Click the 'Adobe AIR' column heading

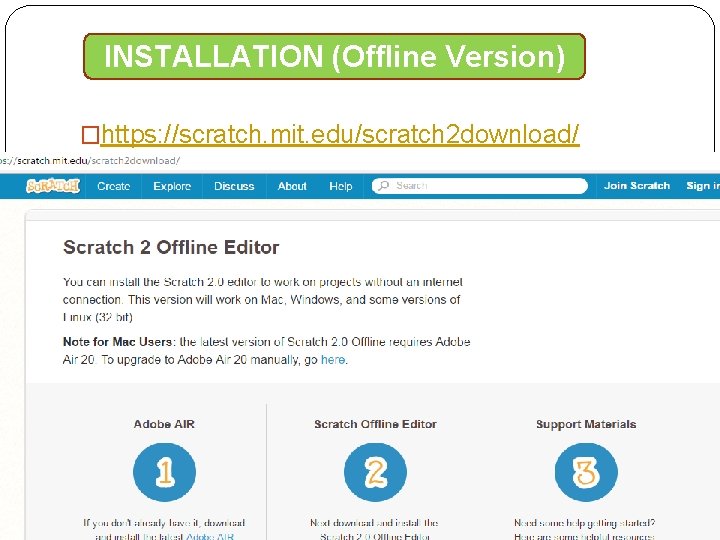coord(164,424)
